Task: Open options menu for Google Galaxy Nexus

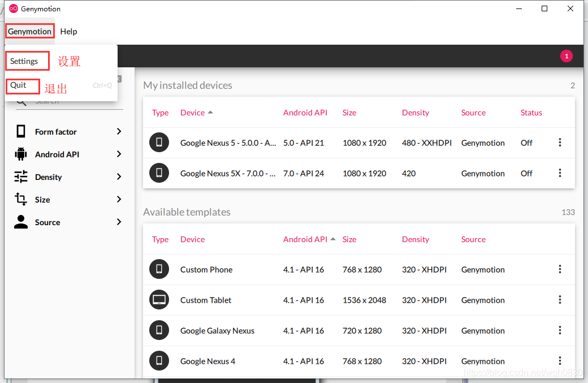Action: tap(560, 330)
